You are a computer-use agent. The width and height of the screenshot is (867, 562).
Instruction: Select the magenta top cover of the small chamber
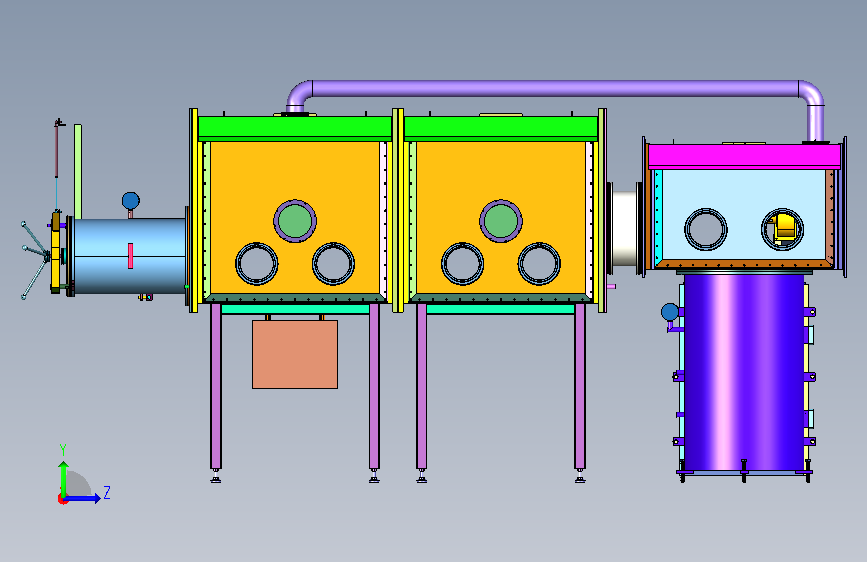point(744,156)
